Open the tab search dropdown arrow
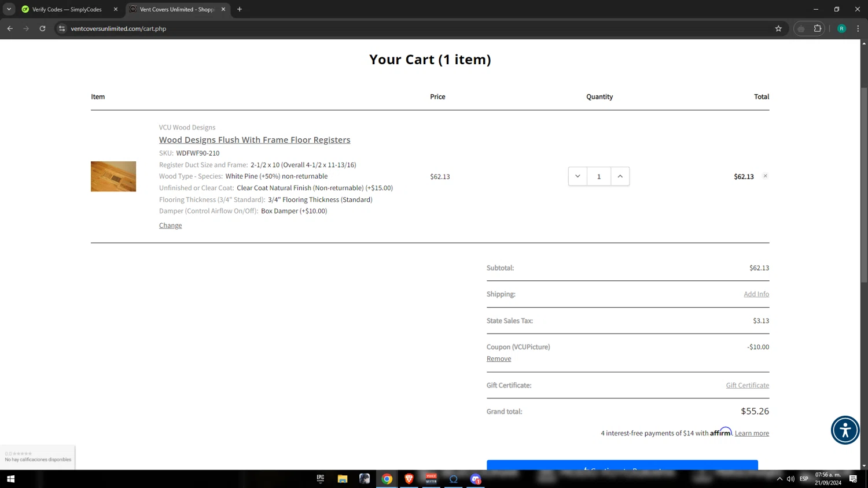 click(x=9, y=9)
